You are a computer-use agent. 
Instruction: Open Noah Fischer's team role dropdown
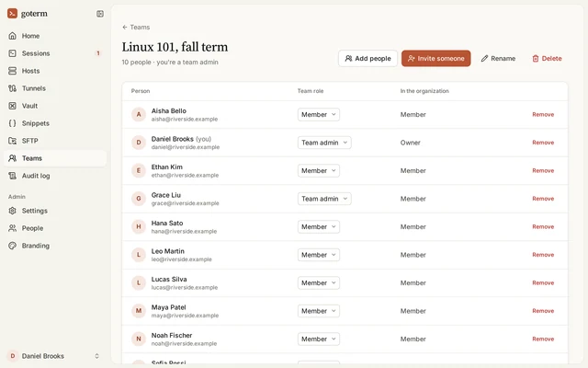[x=319, y=339]
